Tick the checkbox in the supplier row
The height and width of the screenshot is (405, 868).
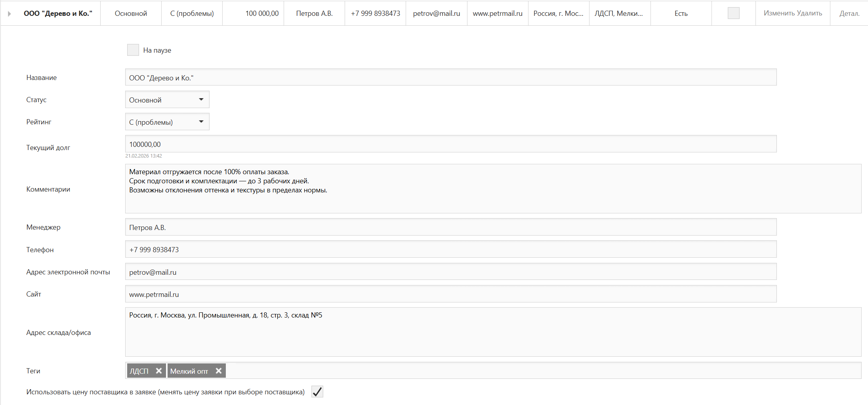point(733,13)
